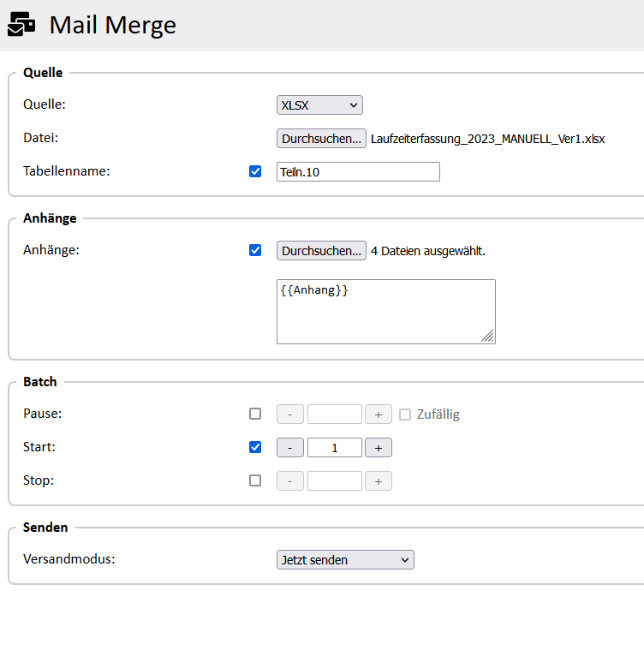
Task: Click Durchsuchen button for Datei
Action: tap(321, 139)
